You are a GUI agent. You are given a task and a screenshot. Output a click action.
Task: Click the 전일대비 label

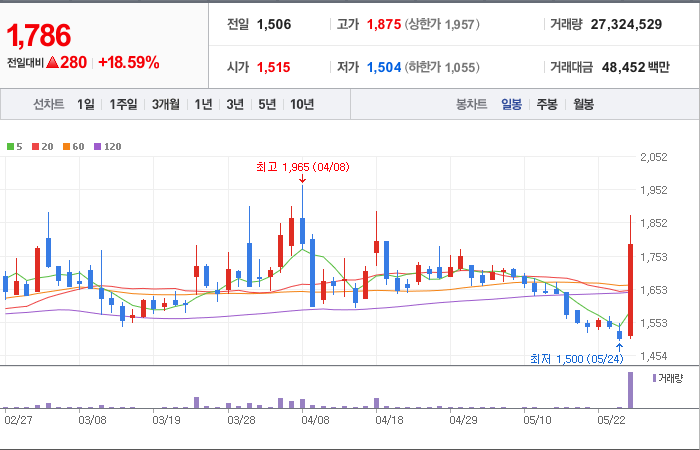(x=25, y=63)
